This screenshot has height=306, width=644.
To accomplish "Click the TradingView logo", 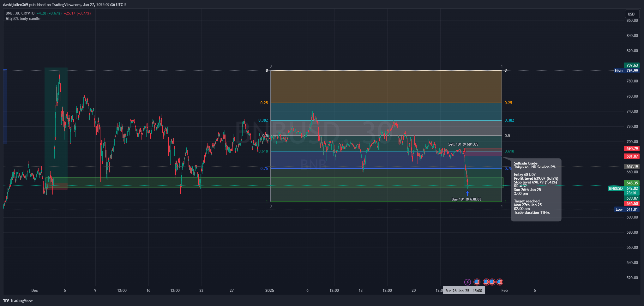I will [x=18, y=300].
